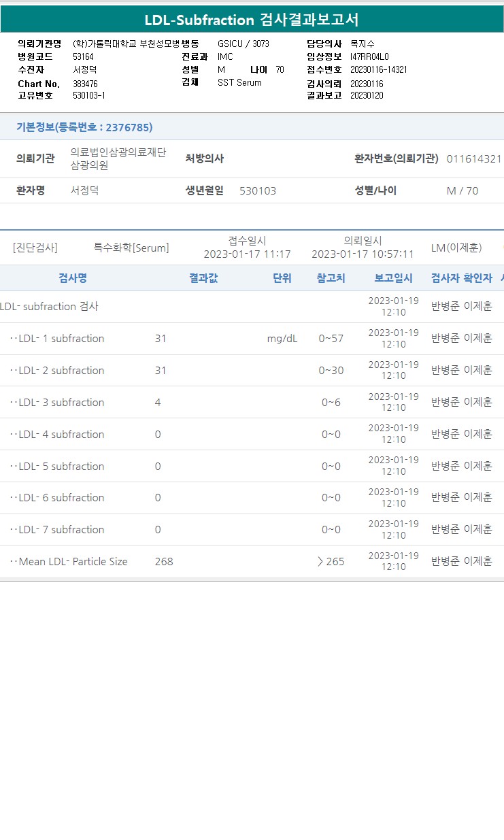Screen dimensions: 504x840
Task: Click the 접수번호 value 20230116-14321
Action: tap(379, 70)
